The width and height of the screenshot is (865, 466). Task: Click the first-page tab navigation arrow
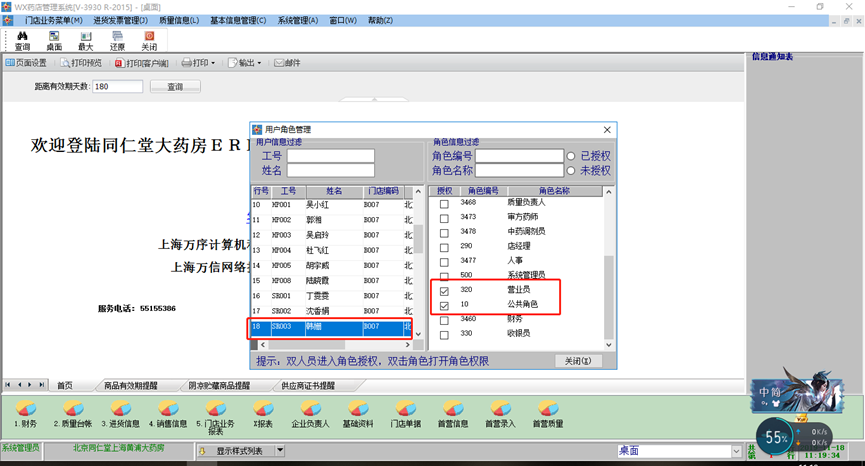[x=8, y=385]
